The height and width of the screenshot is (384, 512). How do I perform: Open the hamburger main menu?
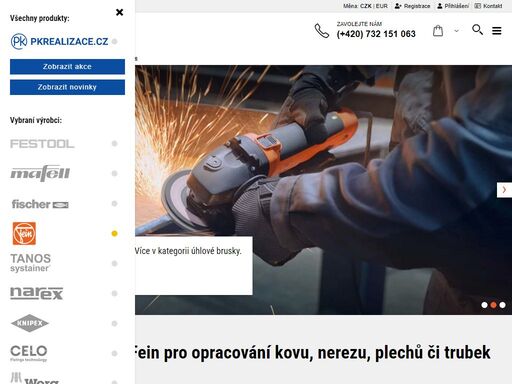point(497,31)
